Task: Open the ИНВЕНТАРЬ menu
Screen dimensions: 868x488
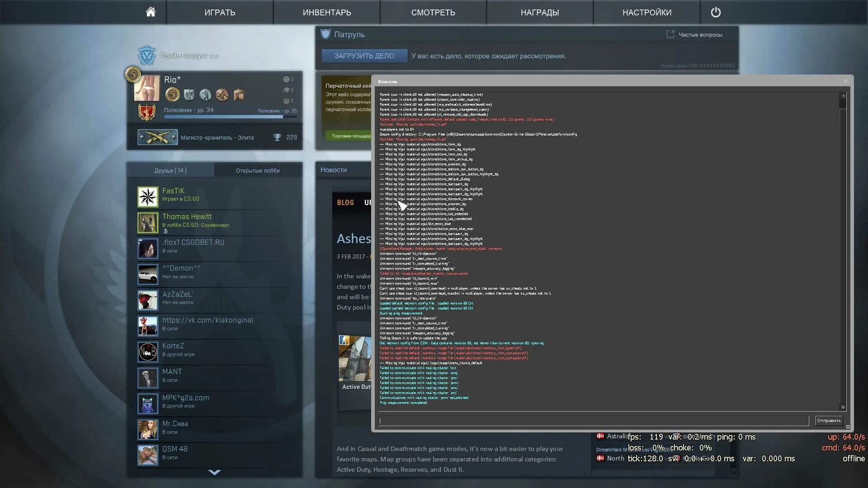Action: coord(327,12)
